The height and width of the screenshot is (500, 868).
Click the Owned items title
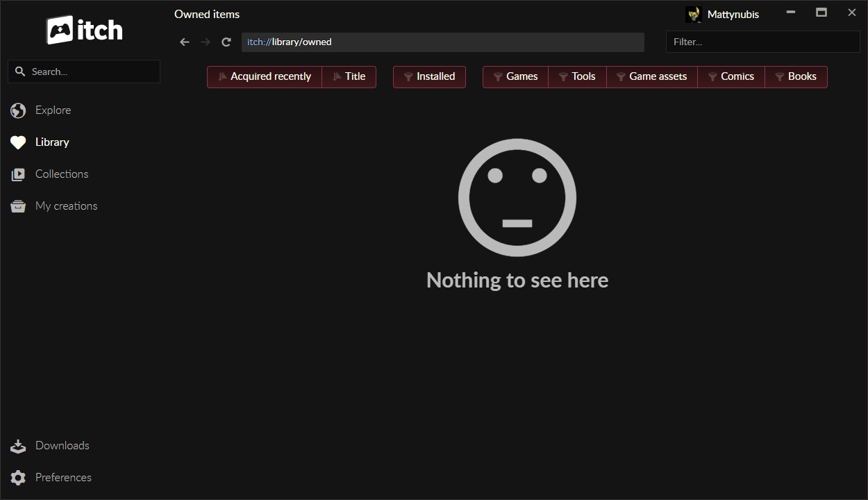(x=207, y=14)
